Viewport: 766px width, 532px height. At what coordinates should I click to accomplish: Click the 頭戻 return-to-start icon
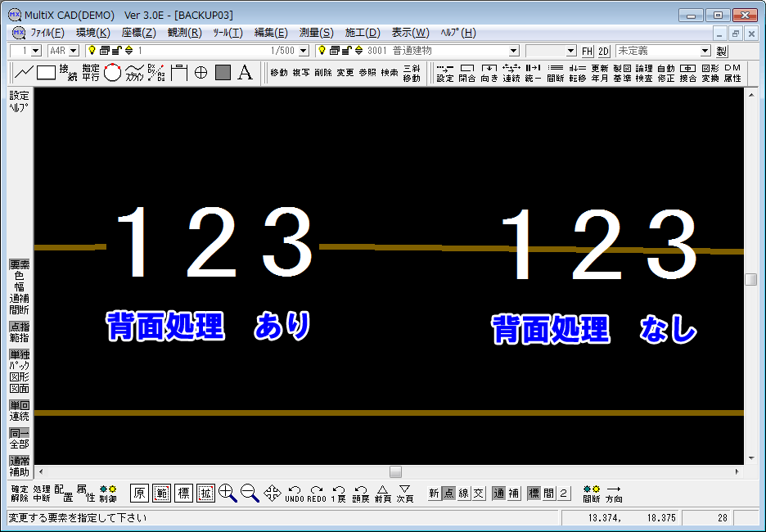[361, 494]
